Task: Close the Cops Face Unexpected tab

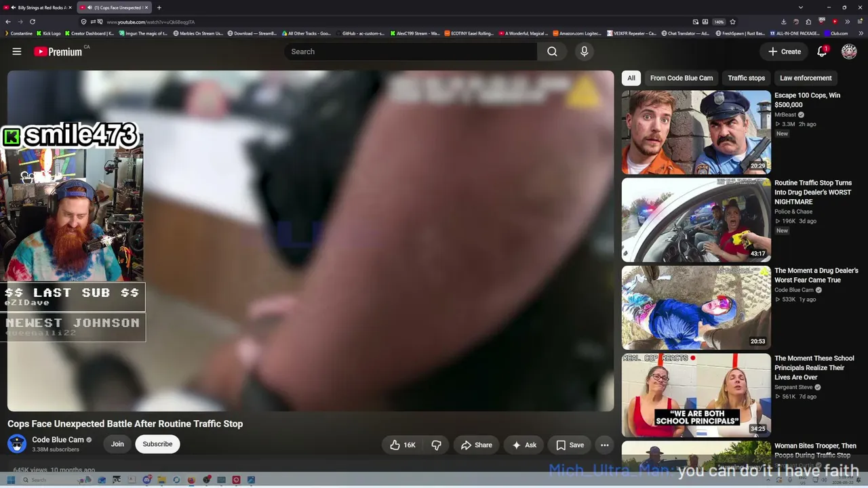Action: (146, 7)
